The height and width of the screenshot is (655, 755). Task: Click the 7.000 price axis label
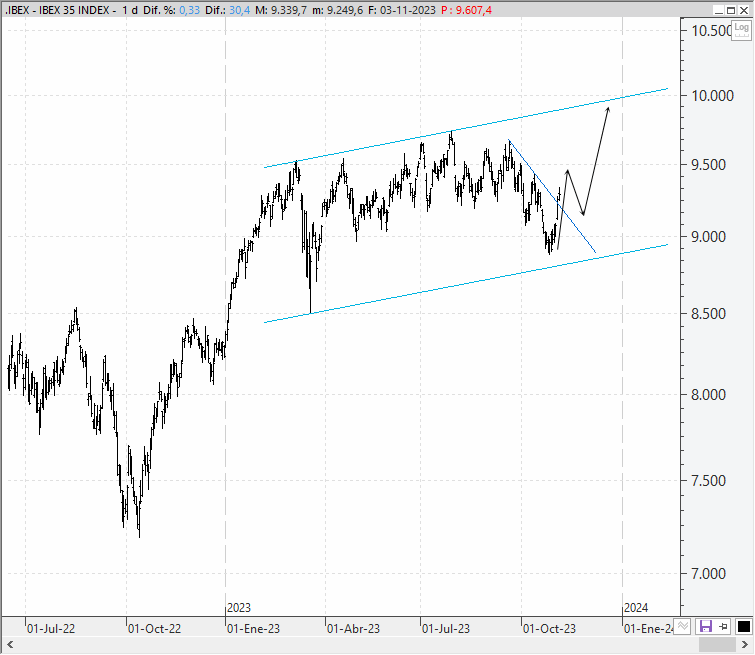[x=708, y=574]
